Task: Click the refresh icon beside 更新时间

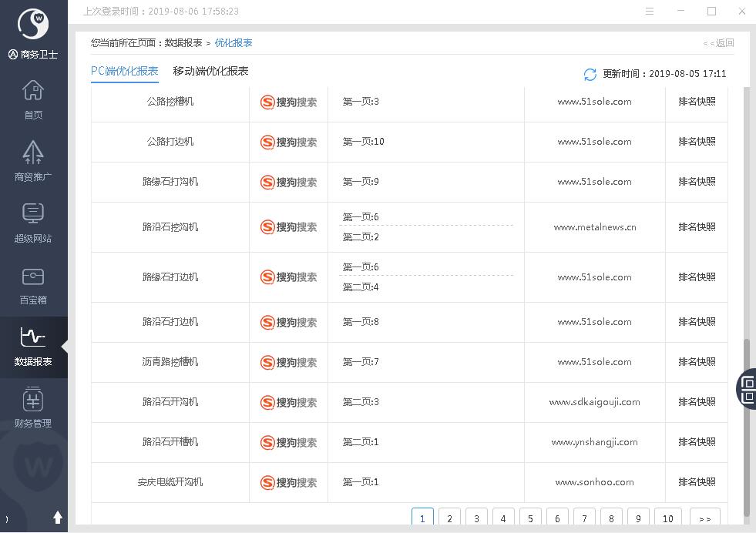Action: (590, 74)
